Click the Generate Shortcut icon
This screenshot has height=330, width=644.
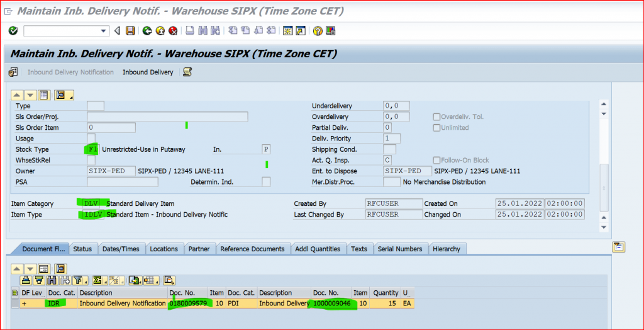click(x=301, y=31)
